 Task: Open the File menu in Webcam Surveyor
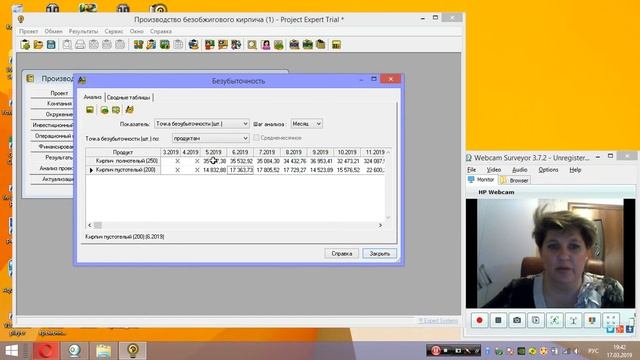click(471, 169)
